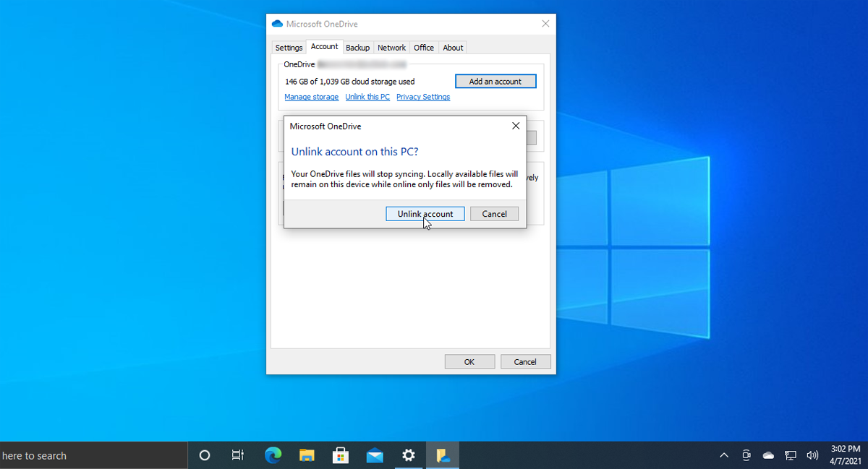Image resolution: width=868 pixels, height=469 pixels.
Task: Open the Manage storage link
Action: click(311, 97)
